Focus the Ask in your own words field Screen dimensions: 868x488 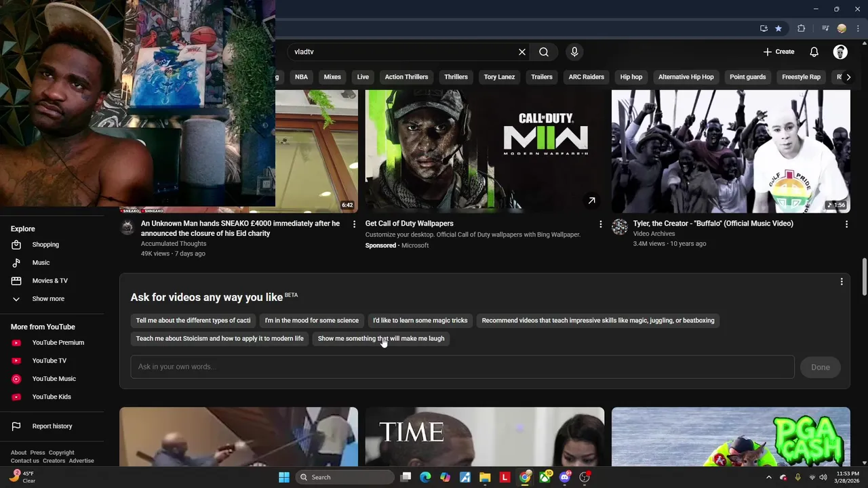462,367
